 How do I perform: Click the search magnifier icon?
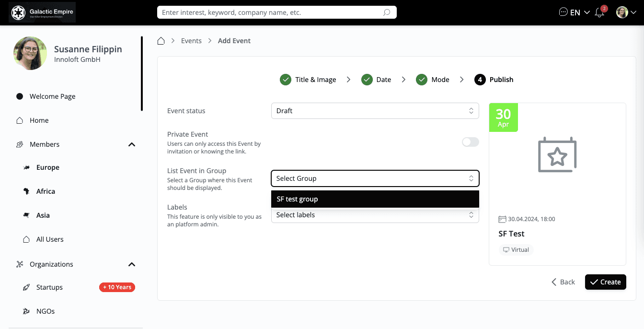[387, 12]
